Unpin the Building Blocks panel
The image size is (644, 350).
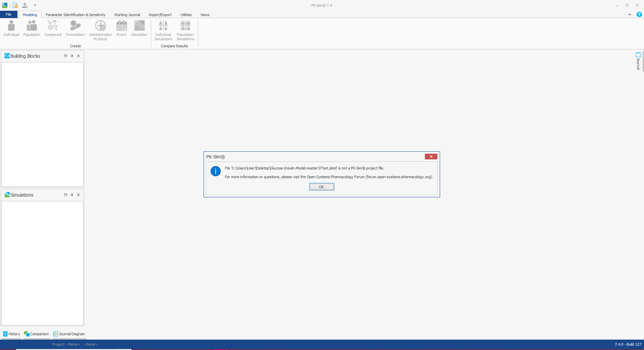pyautogui.click(x=72, y=56)
